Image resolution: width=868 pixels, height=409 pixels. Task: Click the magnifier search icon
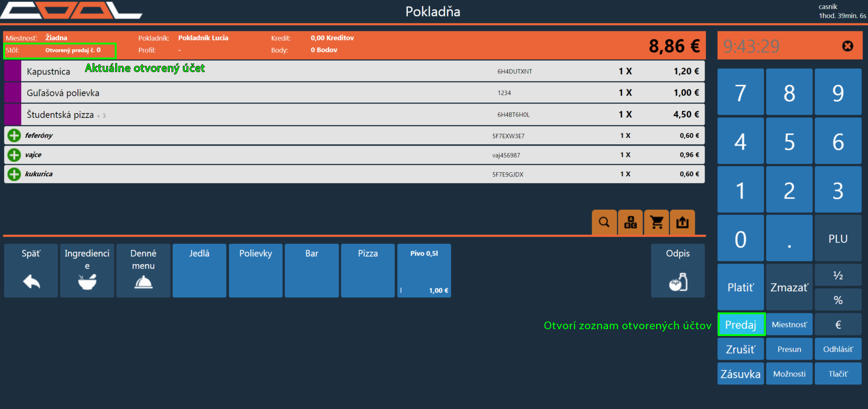click(604, 222)
